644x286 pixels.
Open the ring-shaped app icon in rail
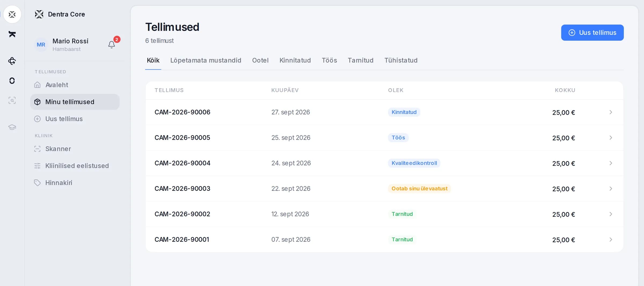pos(12,81)
